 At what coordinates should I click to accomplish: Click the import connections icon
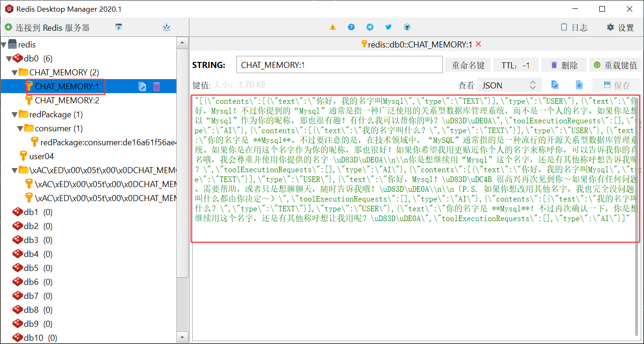pyautogui.click(x=119, y=27)
